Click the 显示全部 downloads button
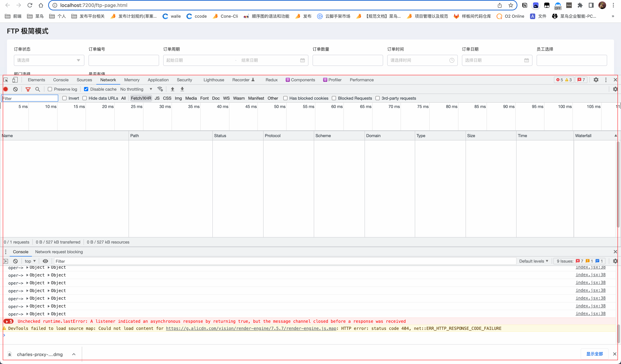The width and height of the screenshot is (621, 364). (594, 354)
